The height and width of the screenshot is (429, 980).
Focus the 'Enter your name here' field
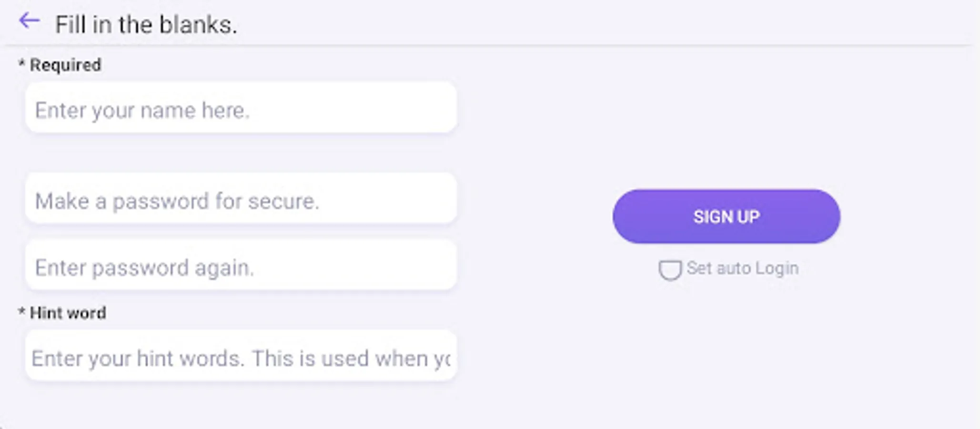[241, 109]
